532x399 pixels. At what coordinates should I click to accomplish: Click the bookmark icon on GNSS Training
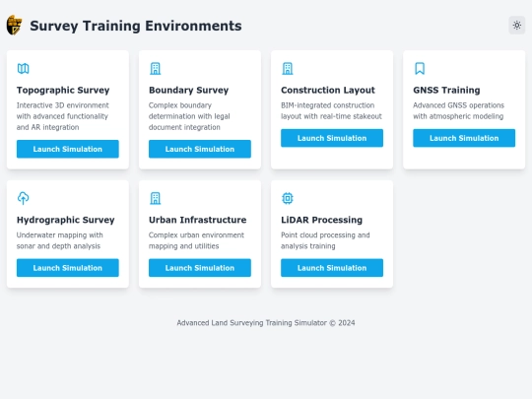tap(420, 69)
